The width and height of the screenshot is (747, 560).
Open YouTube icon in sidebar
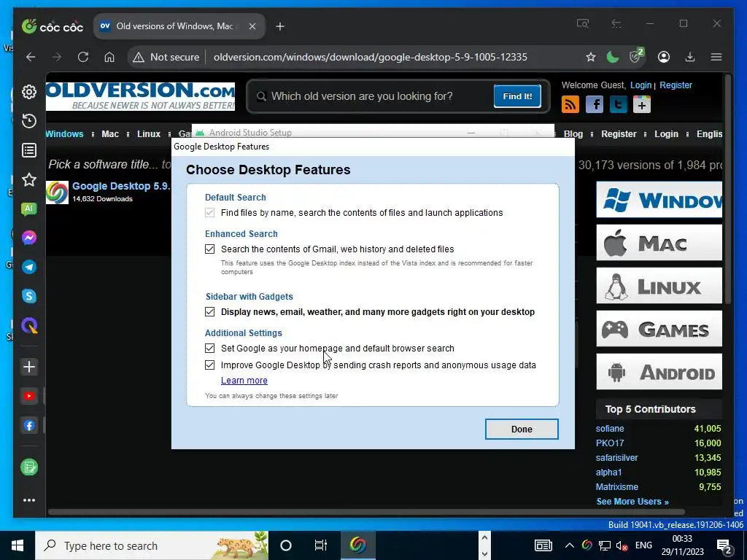29,396
